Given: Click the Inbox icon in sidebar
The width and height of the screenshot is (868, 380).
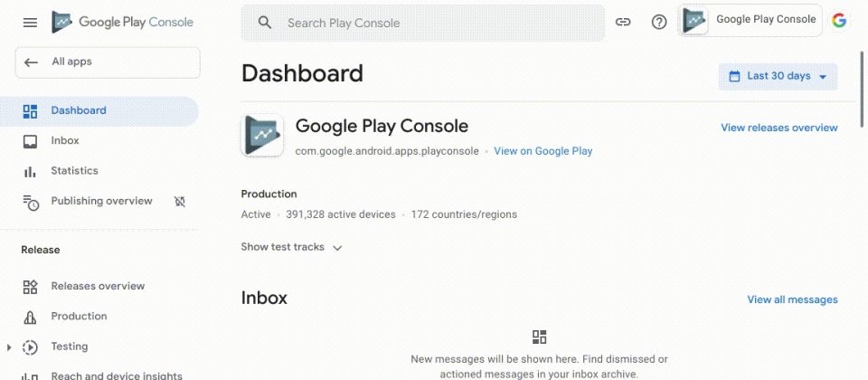Looking at the screenshot, I should 30,141.
